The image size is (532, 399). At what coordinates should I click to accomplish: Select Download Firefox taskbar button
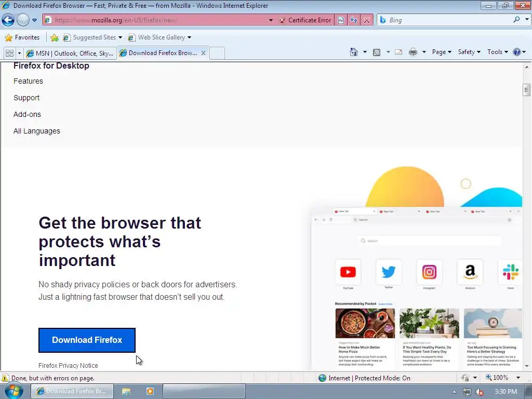pos(72,391)
